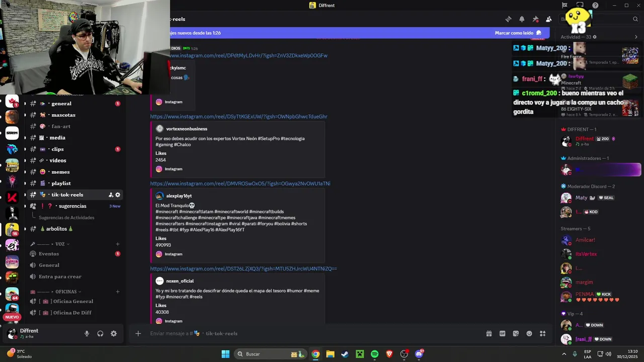Add channel plus next to OFICINAS
The height and width of the screenshot is (362, 644).
(x=118, y=292)
